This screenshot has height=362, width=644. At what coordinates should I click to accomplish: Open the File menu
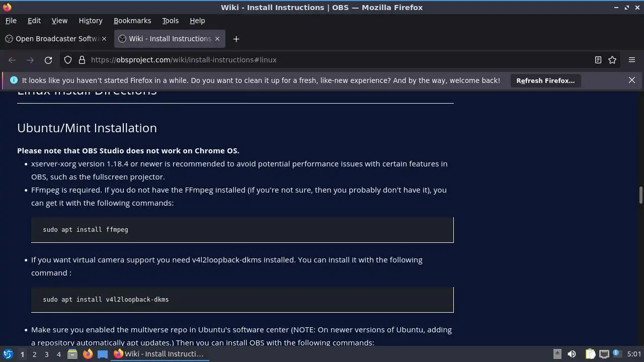[11, 21]
